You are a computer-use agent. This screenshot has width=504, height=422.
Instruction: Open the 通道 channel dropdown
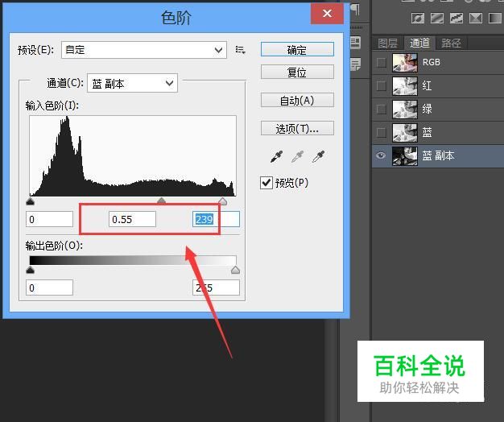click(132, 84)
